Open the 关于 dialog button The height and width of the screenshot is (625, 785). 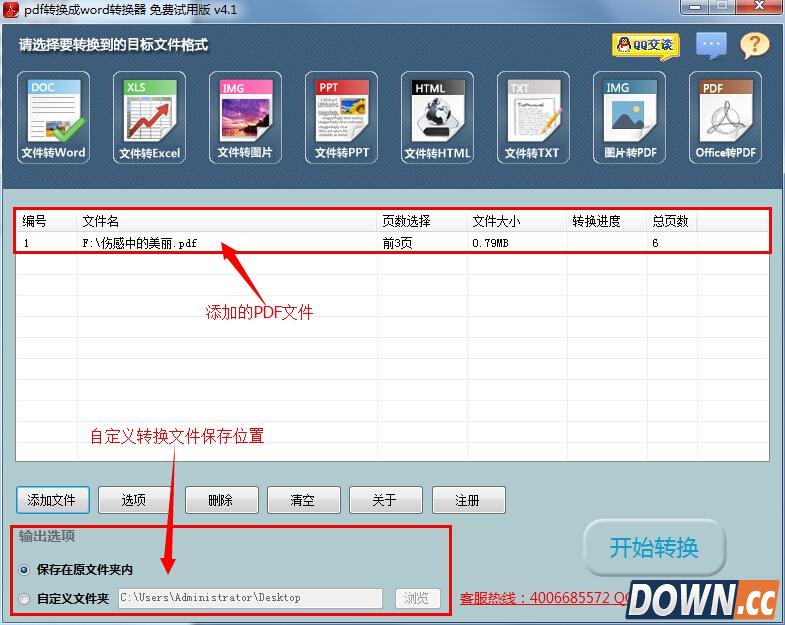[385, 500]
